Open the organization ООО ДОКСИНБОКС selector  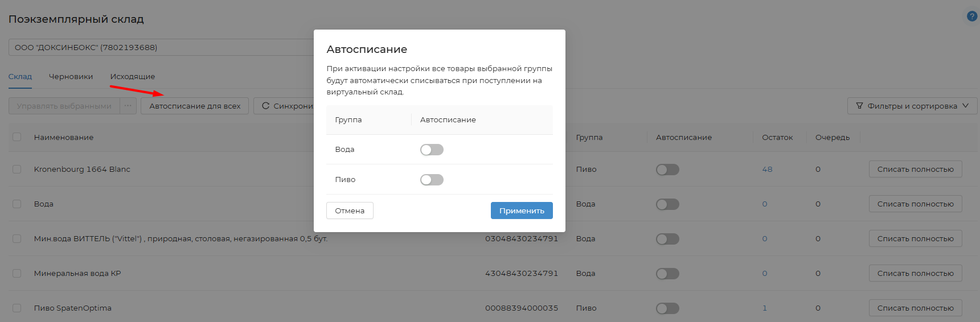pos(161,47)
